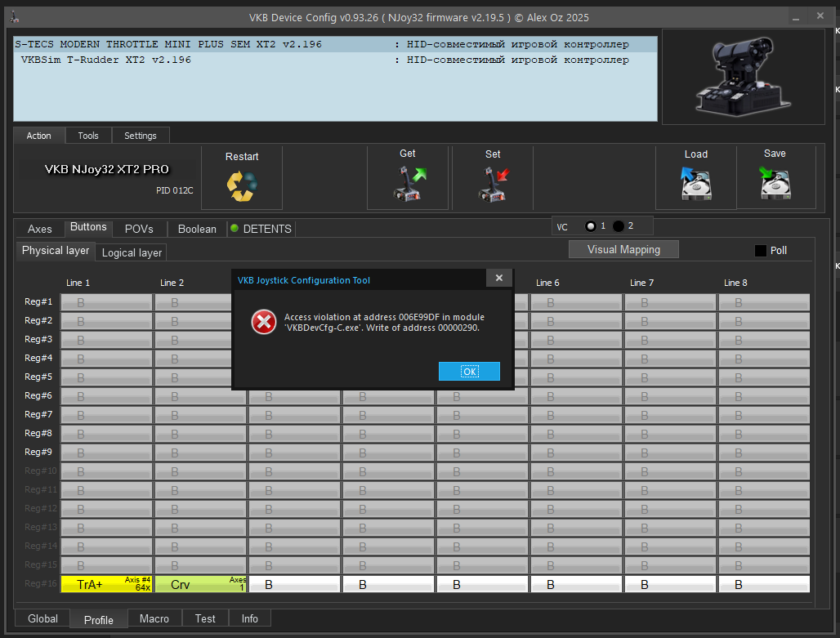840x638 pixels.
Task: Select S-TECS MODERN THROTTLE MINI PLUS device row
Action: click(335, 44)
